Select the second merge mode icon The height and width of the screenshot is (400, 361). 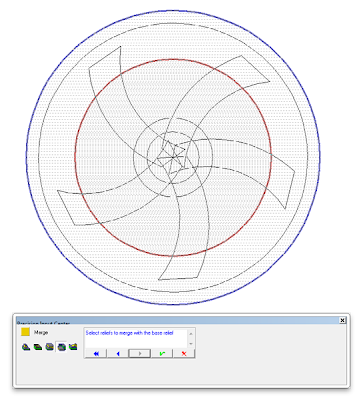[x=38, y=347]
